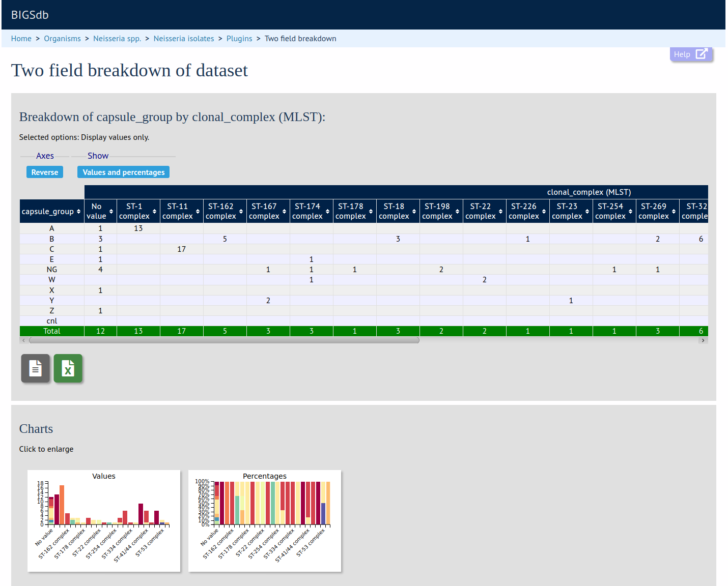Sort by capsule_group column arrows

point(78,212)
